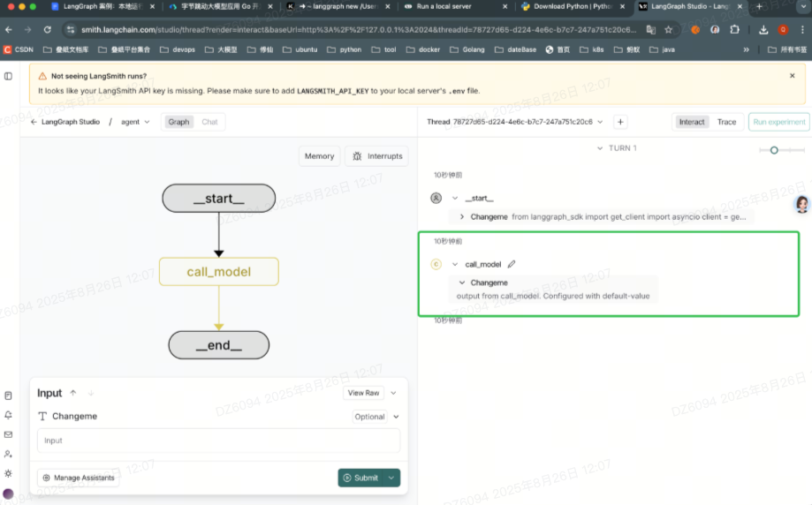Viewport: 812px width, 505px height.
Task: Click the Changeme input field
Action: (x=218, y=441)
